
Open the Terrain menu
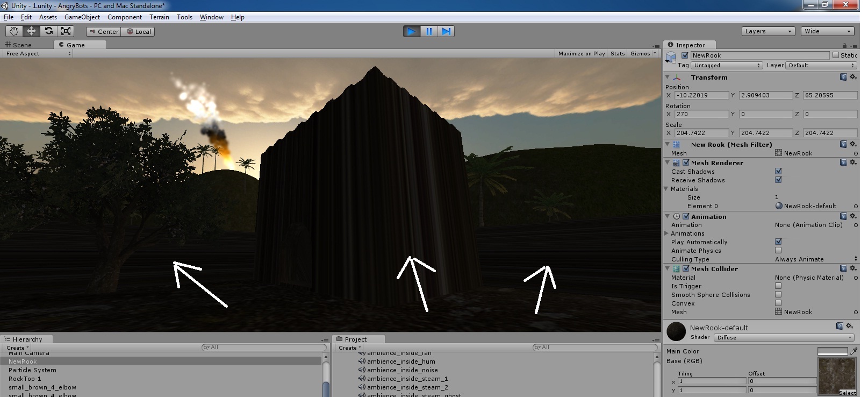[159, 17]
